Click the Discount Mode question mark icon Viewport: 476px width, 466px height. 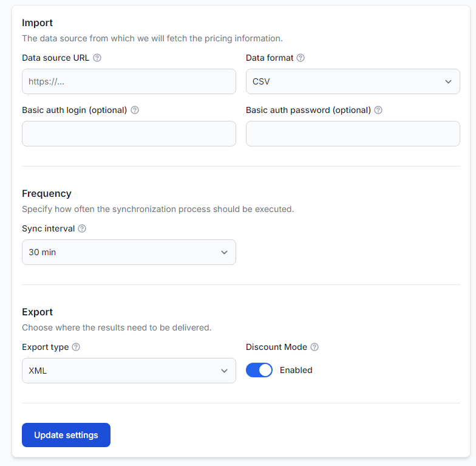pos(314,347)
